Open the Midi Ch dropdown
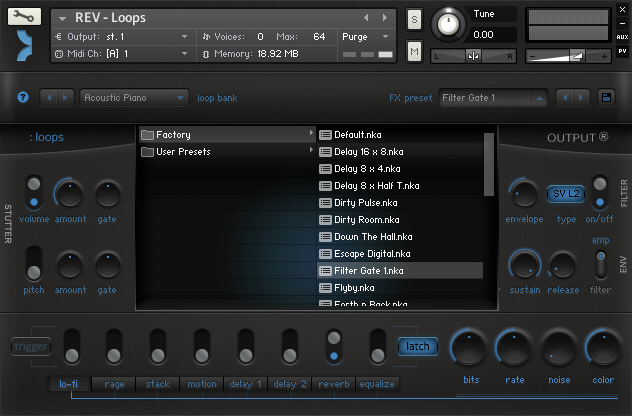The width and height of the screenshot is (632, 416). [125, 54]
